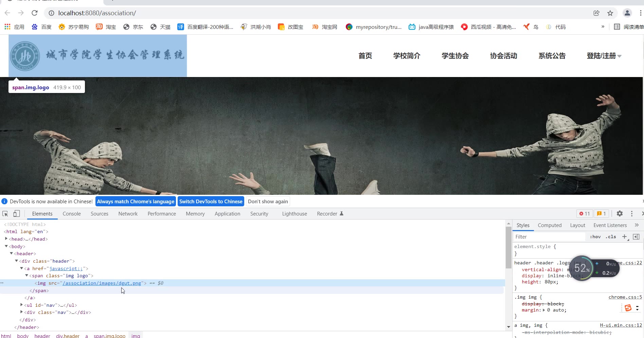The width and height of the screenshot is (644, 338).
Task: Open the 代码 bookmark
Action: [x=556, y=27]
